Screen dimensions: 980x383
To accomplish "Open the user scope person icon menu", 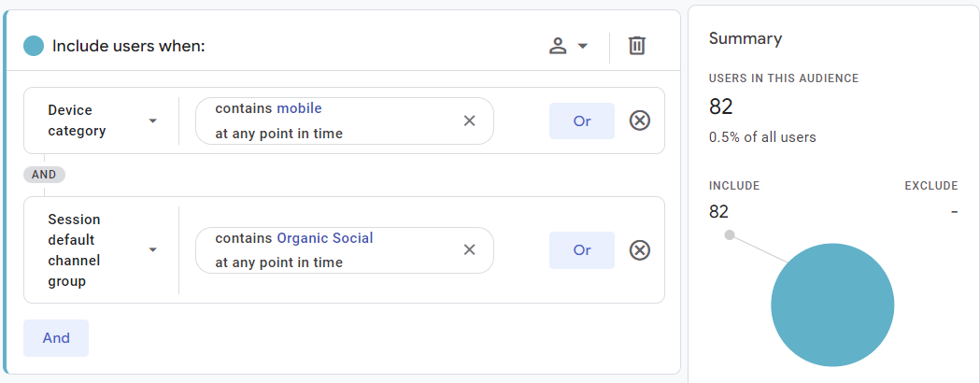I will (x=558, y=46).
